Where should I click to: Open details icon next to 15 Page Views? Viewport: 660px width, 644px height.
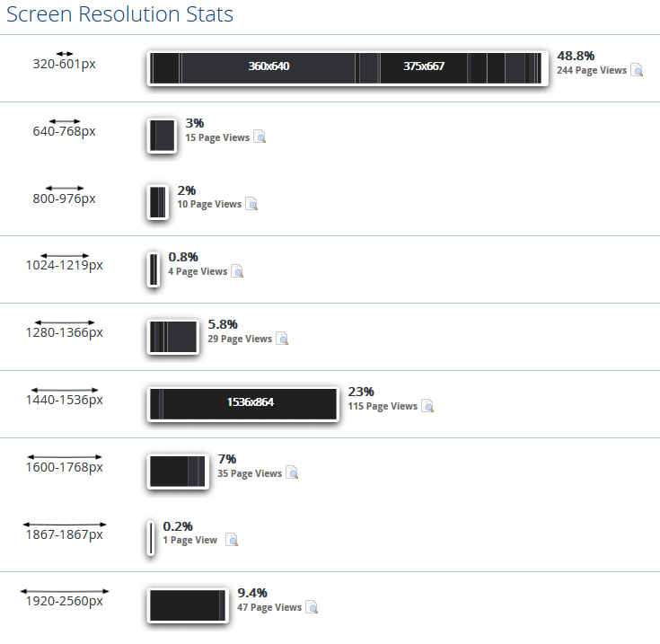[x=260, y=137]
